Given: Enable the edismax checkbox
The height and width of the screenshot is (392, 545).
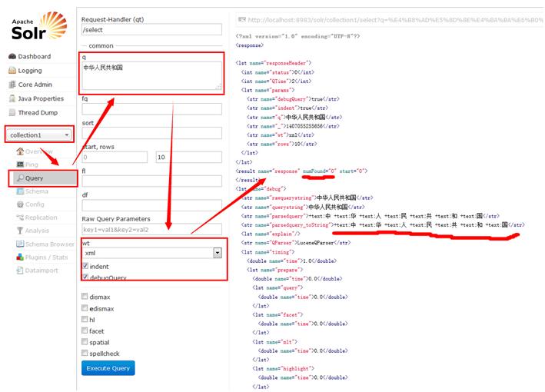Looking at the screenshot, I should tap(85, 308).
